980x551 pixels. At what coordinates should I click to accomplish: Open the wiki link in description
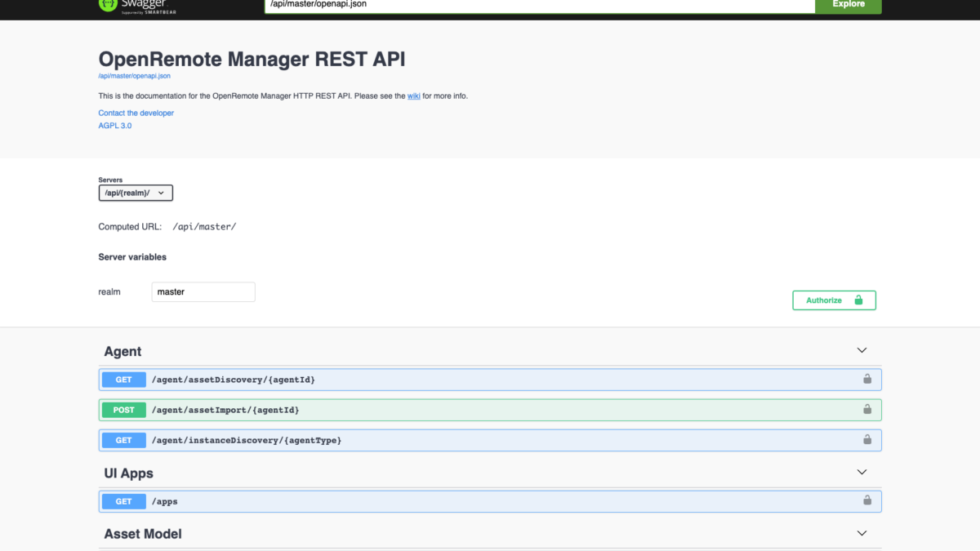(x=413, y=96)
